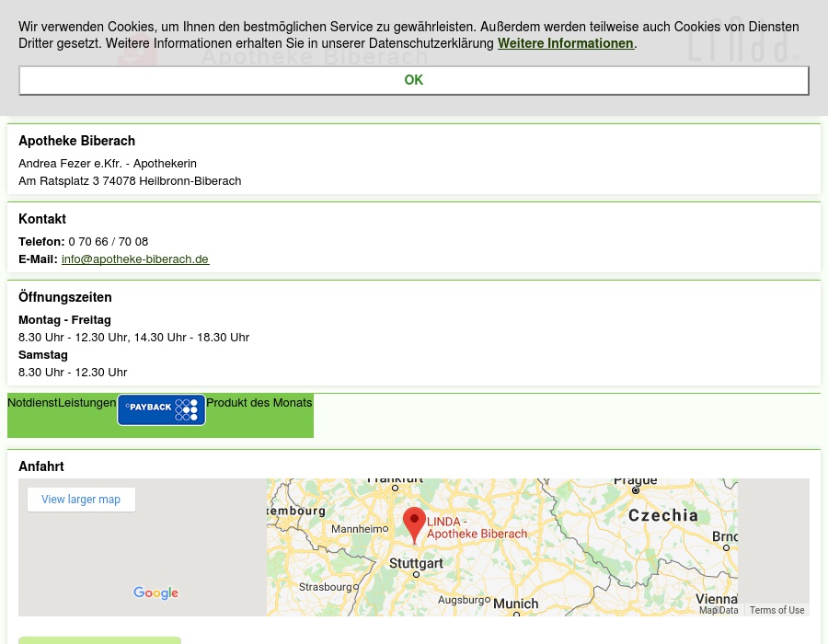The height and width of the screenshot is (644, 828).
Task: Open View larger map
Action: click(81, 499)
